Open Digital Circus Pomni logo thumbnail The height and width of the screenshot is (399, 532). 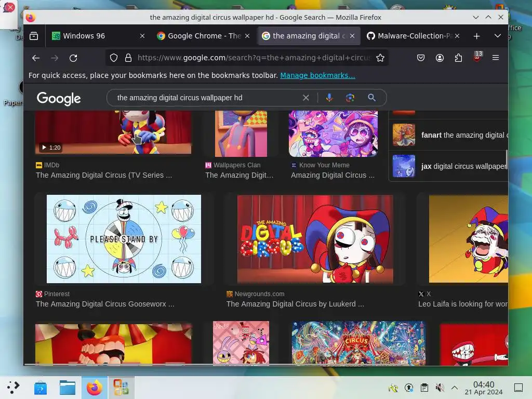pyautogui.click(x=315, y=239)
